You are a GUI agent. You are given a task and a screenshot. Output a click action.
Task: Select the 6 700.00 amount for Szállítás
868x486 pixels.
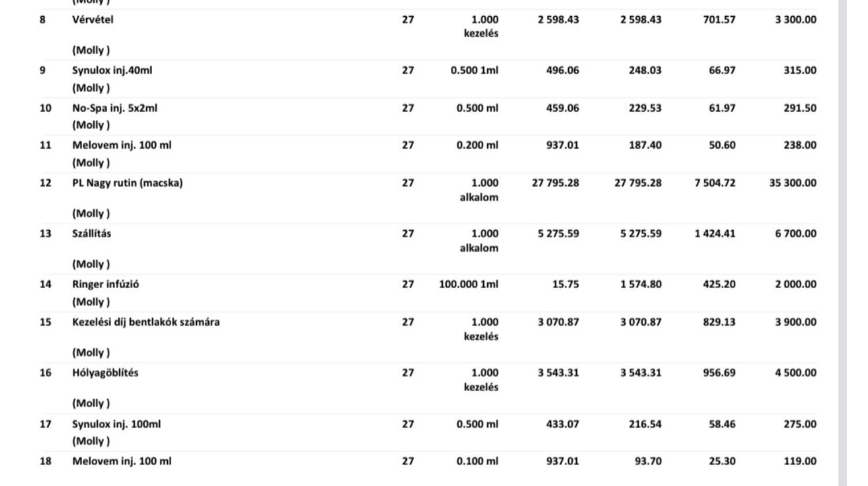coord(796,234)
